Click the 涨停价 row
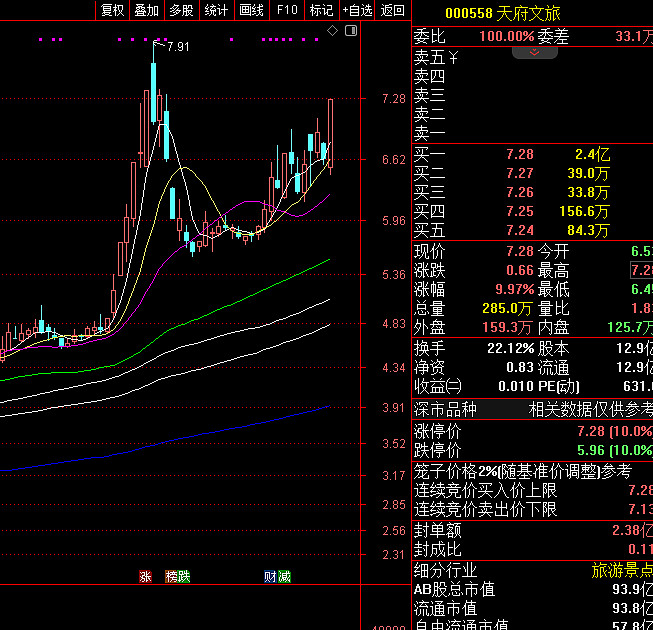Image resolution: width=653 pixels, height=630 pixels. (533, 431)
